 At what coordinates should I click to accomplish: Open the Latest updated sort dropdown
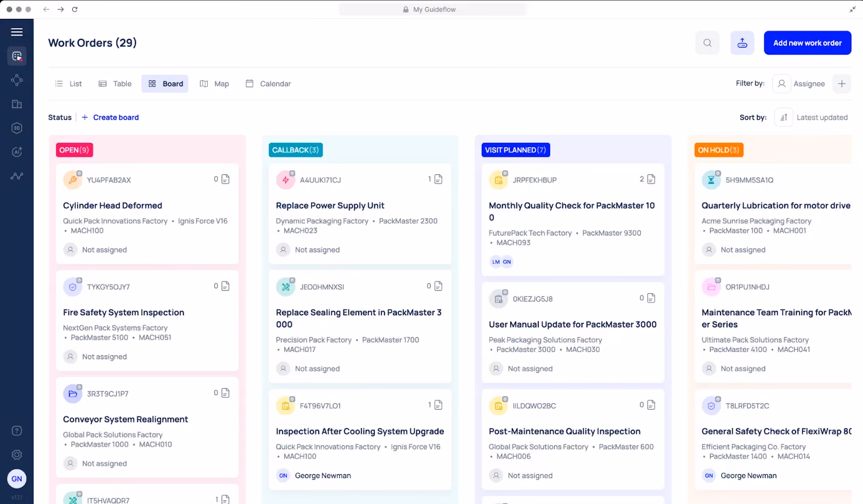coord(822,118)
